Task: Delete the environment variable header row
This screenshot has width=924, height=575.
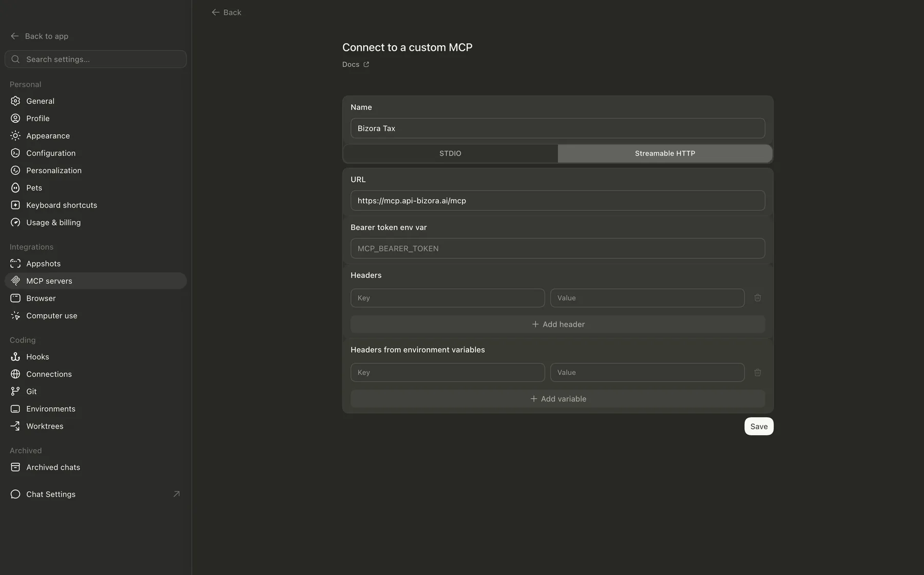Action: pos(758,372)
